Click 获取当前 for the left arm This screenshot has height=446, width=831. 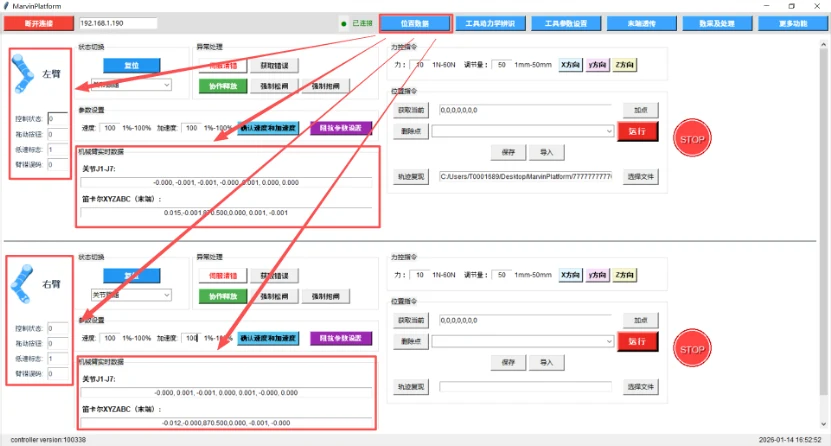[x=411, y=110]
